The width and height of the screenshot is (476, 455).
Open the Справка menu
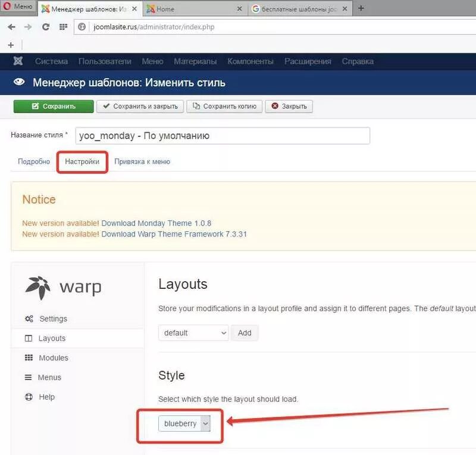coord(358,61)
